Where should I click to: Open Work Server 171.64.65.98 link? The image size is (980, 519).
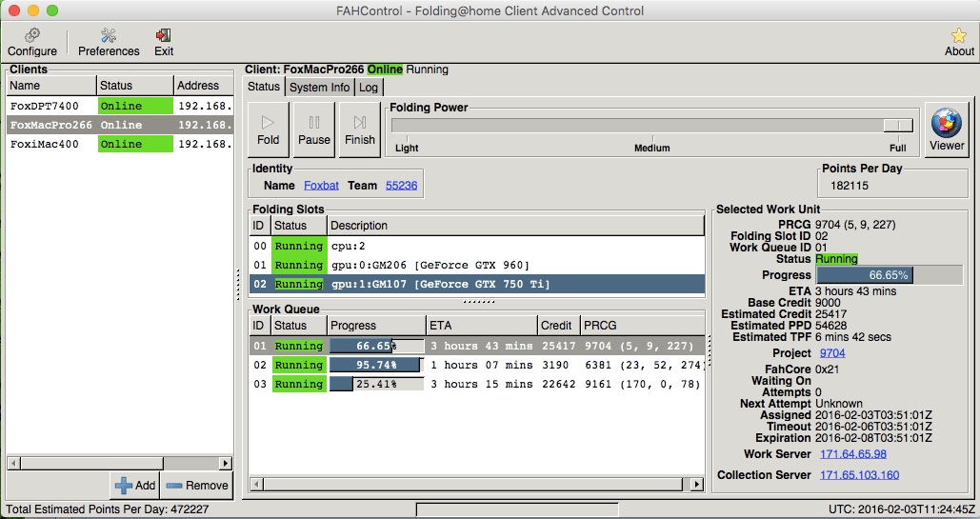(x=852, y=454)
